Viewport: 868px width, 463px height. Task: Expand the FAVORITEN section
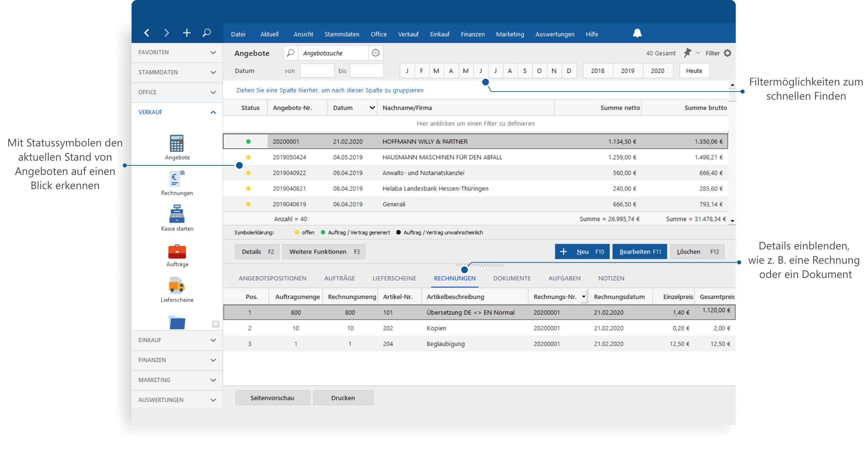tap(177, 53)
